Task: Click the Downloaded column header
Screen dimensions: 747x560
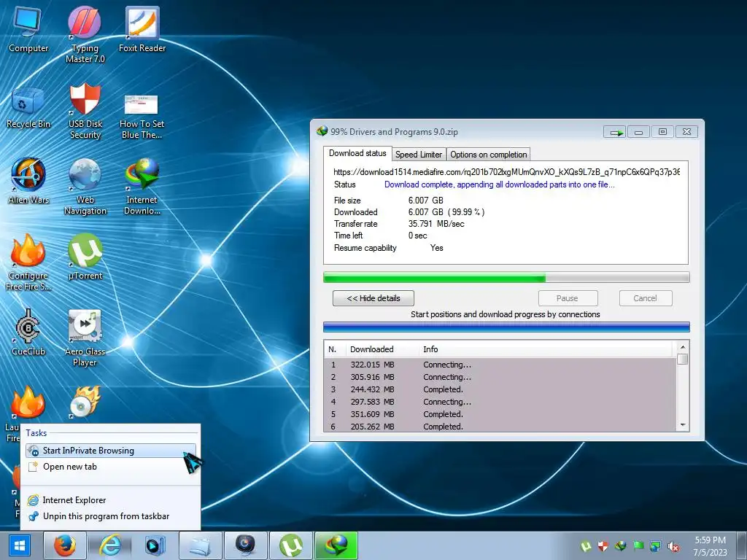Action: [x=382, y=349]
